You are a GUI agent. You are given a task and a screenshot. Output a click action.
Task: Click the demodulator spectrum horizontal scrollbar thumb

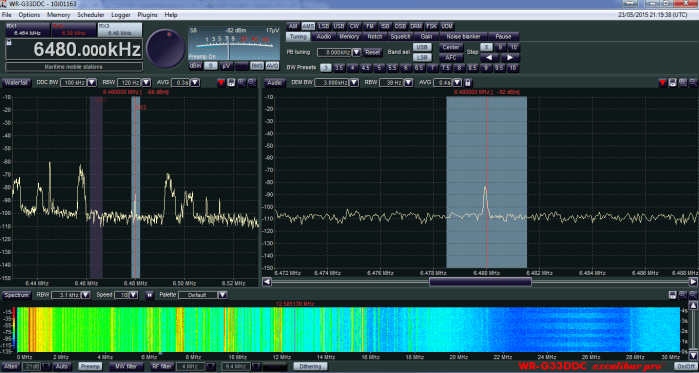point(480,282)
